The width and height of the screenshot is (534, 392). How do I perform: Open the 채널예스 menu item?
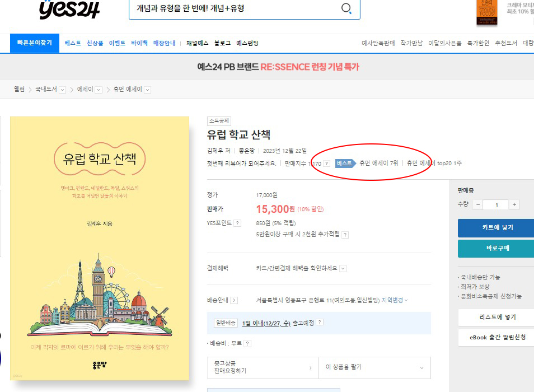click(198, 43)
